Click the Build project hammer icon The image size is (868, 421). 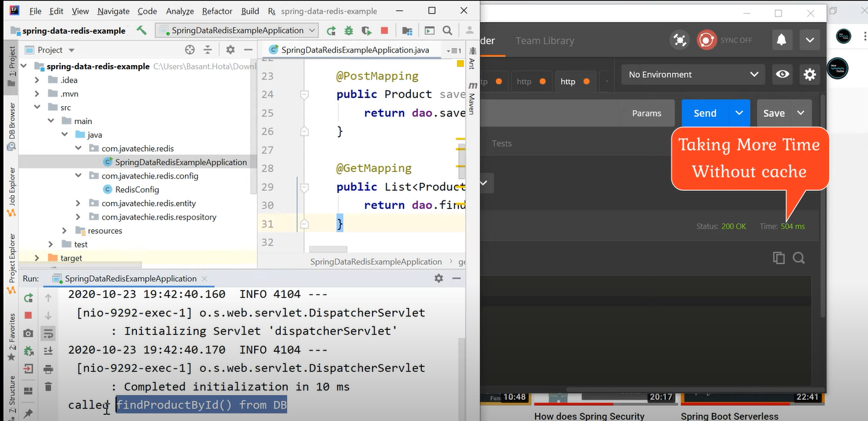pos(142,30)
